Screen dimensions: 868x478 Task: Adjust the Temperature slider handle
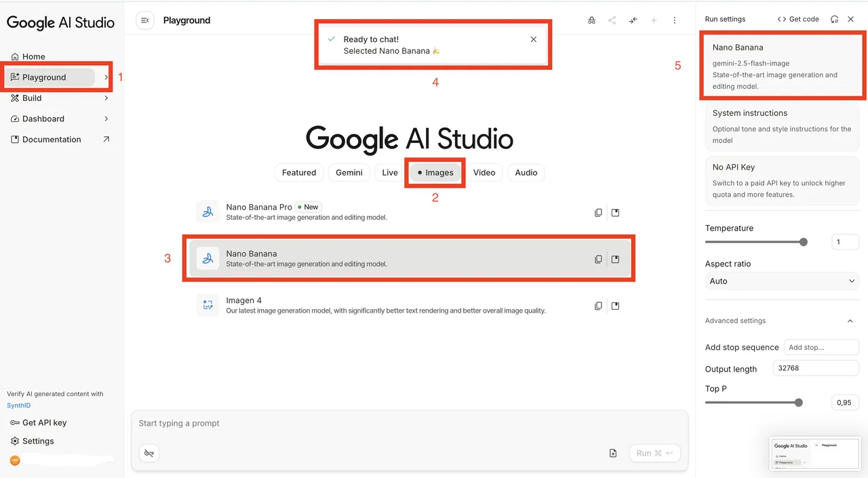[804, 242]
